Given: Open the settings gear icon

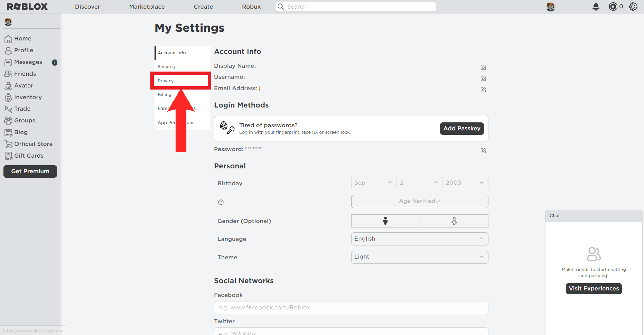Looking at the screenshot, I should 633,7.
